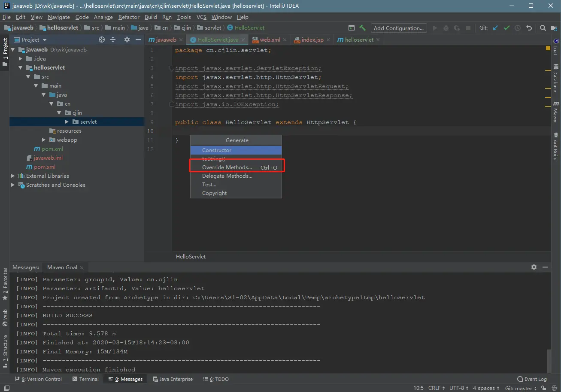Click the Git Update Project arrow
The width and height of the screenshot is (561, 392).
495,28
